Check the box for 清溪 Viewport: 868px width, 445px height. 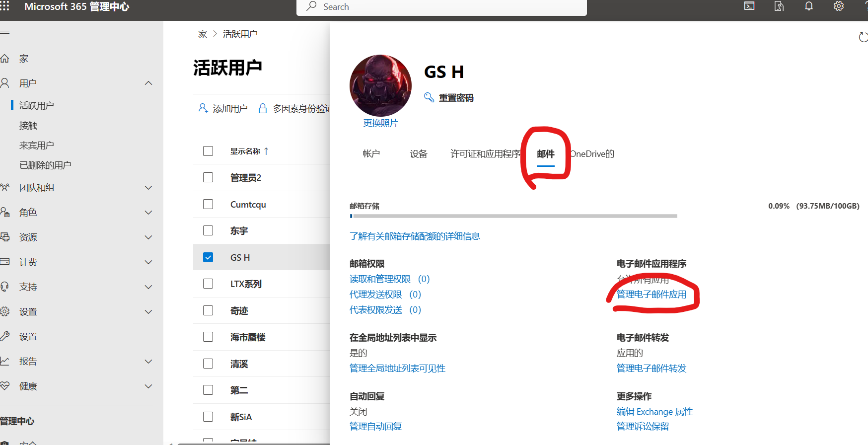(208, 364)
